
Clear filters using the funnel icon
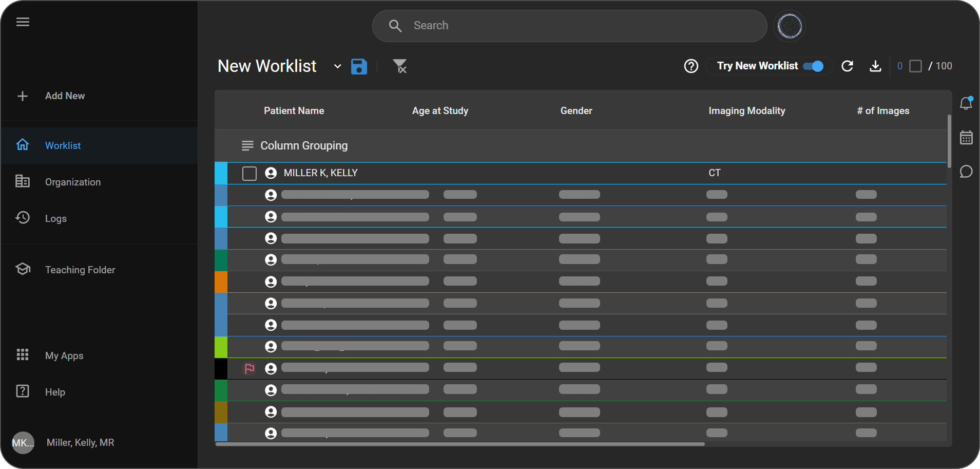coord(399,66)
